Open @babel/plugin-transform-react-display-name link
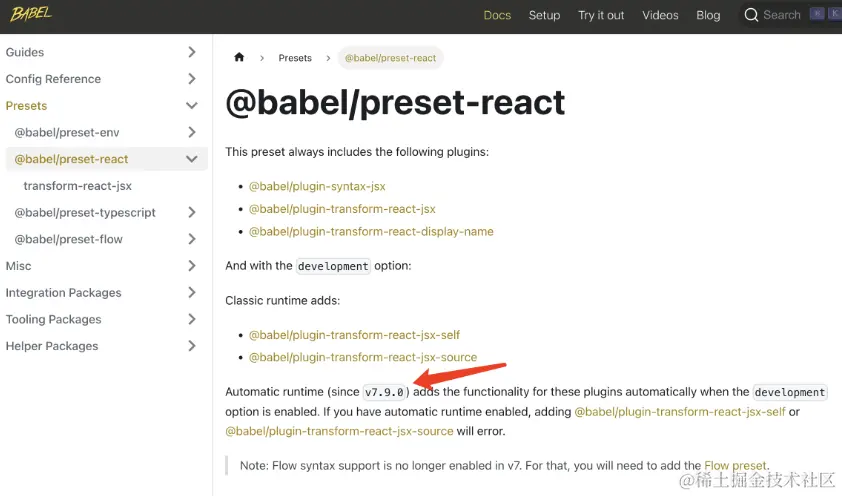Viewport: 842px width, 496px height. 371,231
